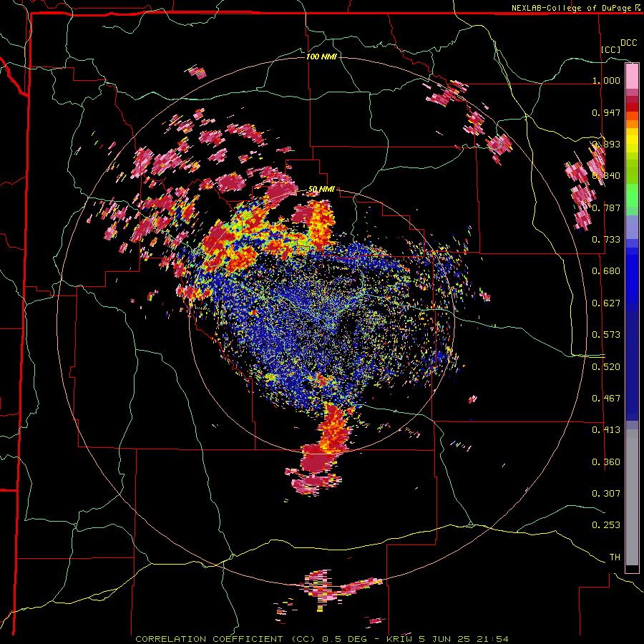
Task: Click the 21:54 timestamp in the caption
Action: 492,639
